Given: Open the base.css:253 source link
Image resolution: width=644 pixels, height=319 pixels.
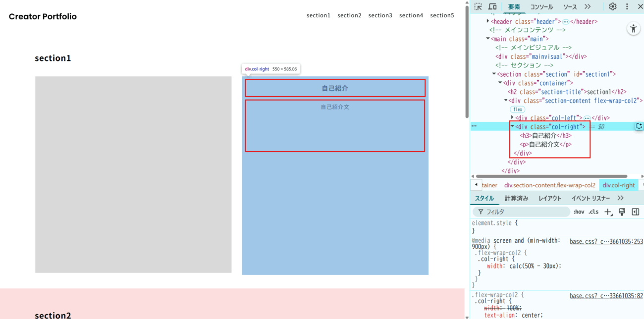Looking at the screenshot, I should (606, 242).
